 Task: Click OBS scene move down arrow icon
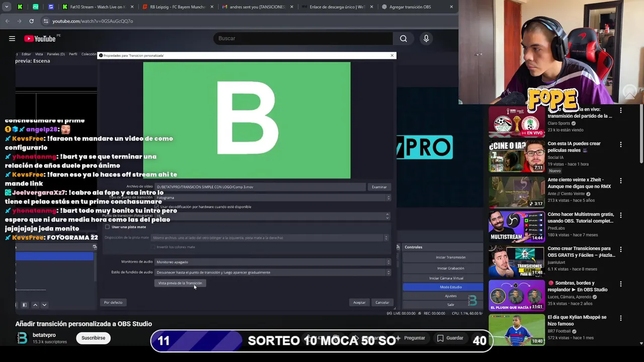tap(44, 305)
